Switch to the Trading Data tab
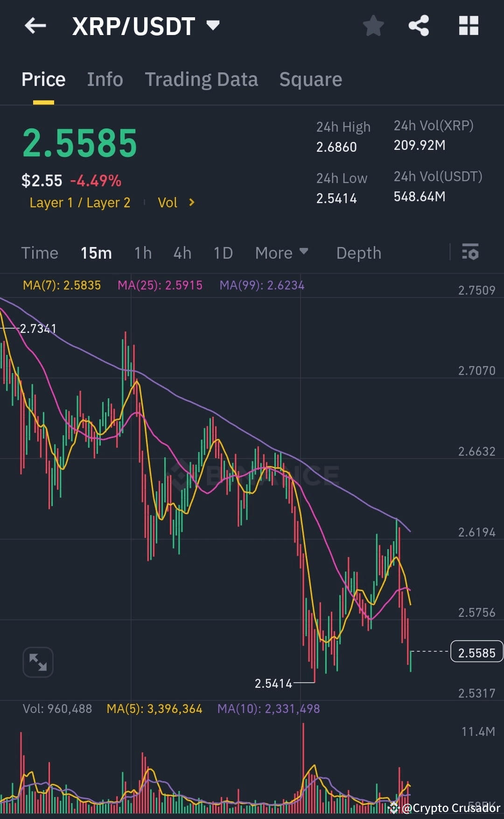 coord(202,79)
